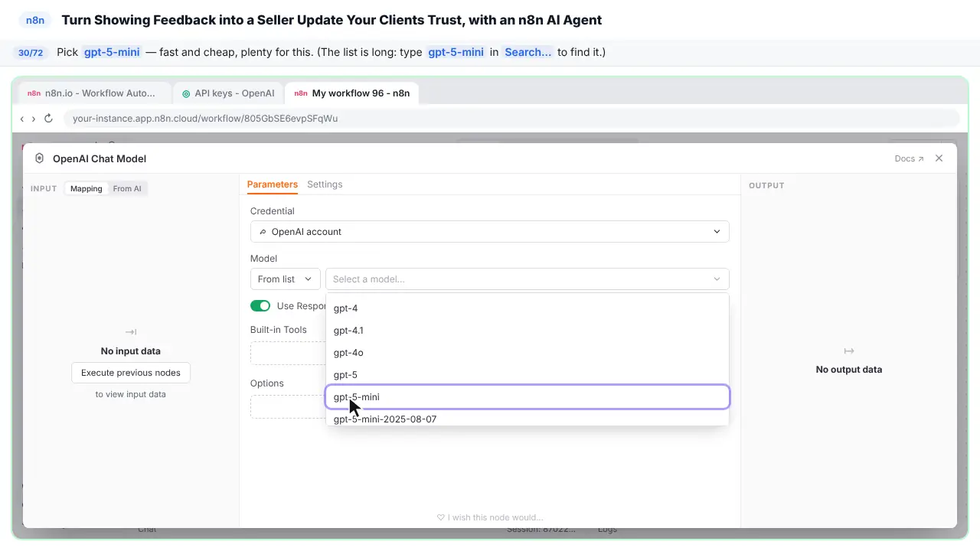
Task: Reload the browser page
Action: tap(48, 119)
